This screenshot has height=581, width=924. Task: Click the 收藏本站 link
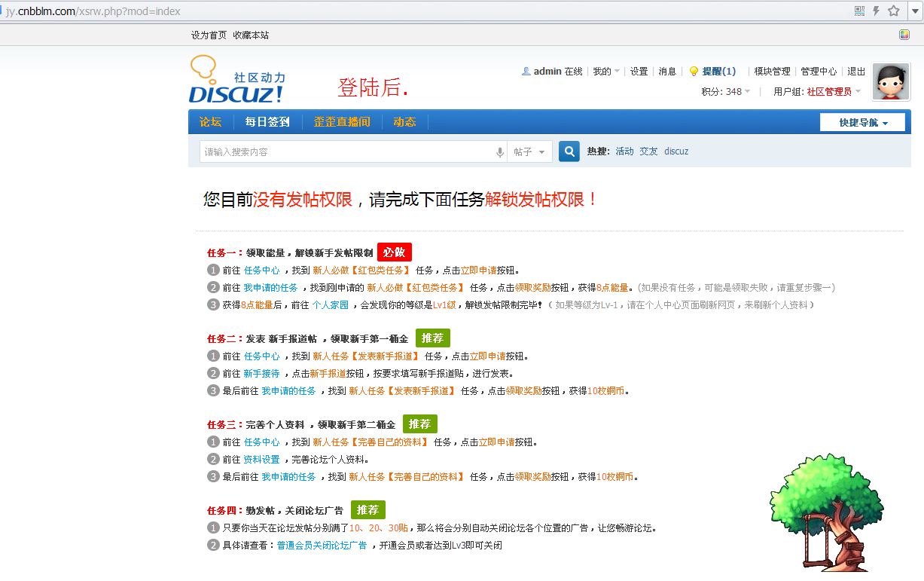click(251, 35)
